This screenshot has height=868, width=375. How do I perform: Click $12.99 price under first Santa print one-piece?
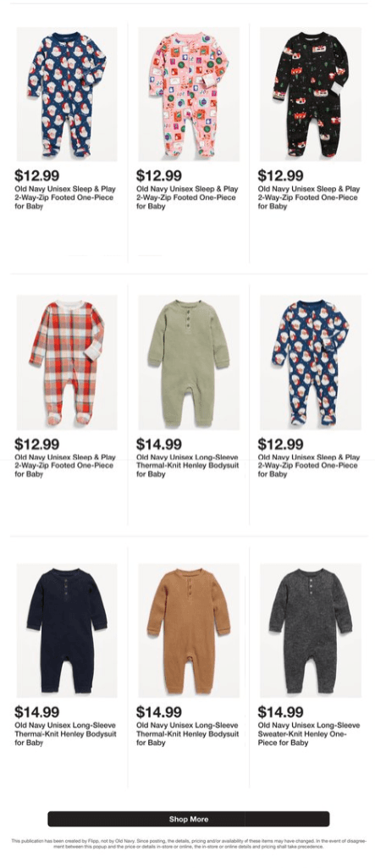[x=37, y=176]
